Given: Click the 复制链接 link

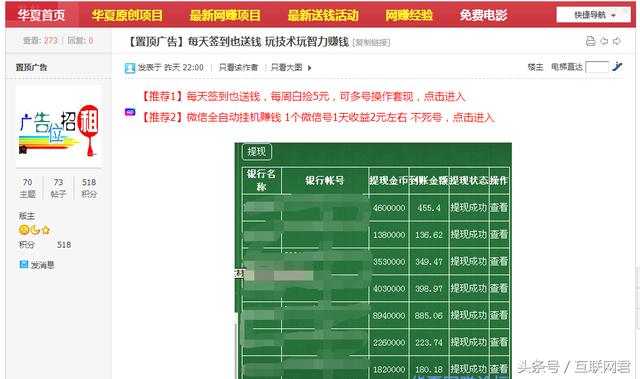Looking at the screenshot, I should (x=371, y=42).
